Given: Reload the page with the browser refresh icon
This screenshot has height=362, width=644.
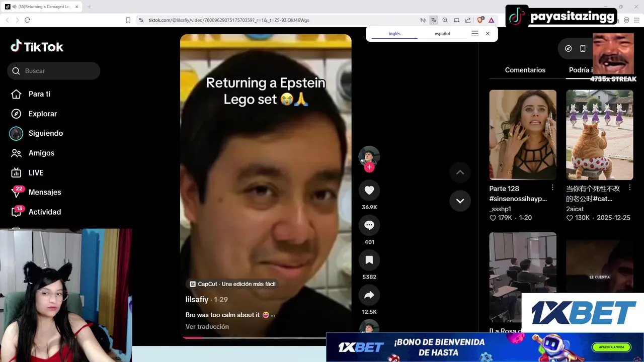Looking at the screenshot, I should click(27, 20).
